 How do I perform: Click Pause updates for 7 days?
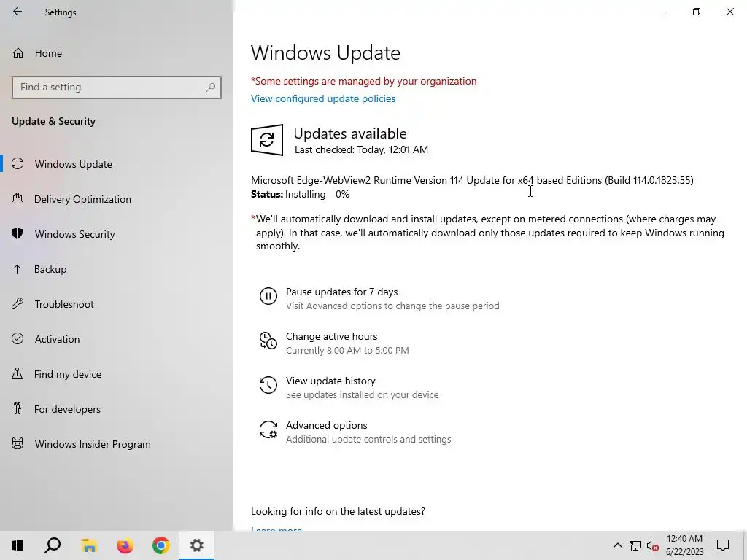click(341, 292)
